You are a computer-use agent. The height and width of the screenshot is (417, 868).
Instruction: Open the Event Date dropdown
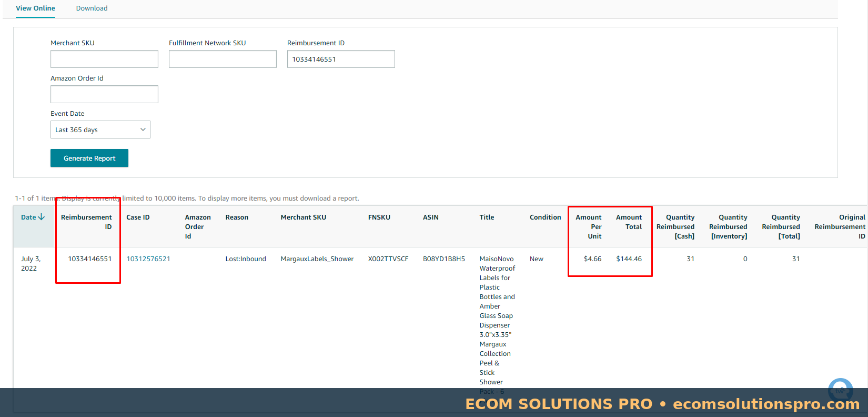click(100, 130)
